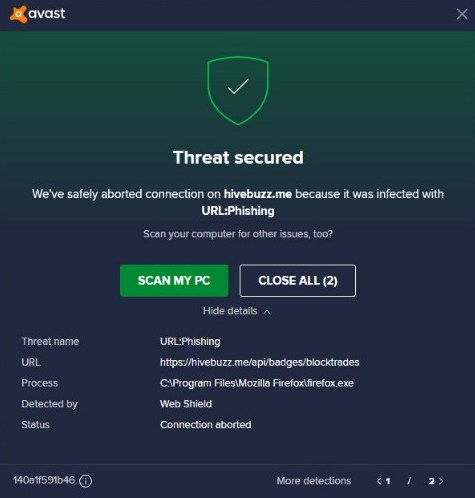The width and height of the screenshot is (475, 498).
Task: Click the blocked hivebuzz.me URL value
Action: pyautogui.click(x=260, y=362)
